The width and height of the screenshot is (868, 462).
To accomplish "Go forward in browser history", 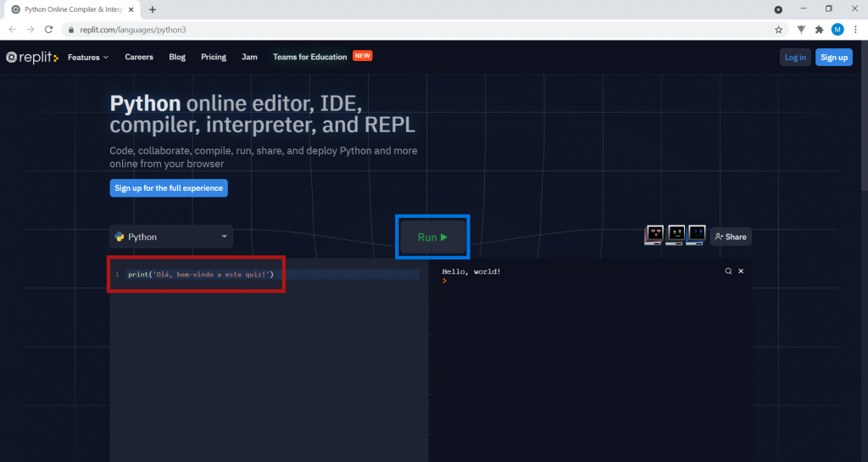I will (31, 30).
